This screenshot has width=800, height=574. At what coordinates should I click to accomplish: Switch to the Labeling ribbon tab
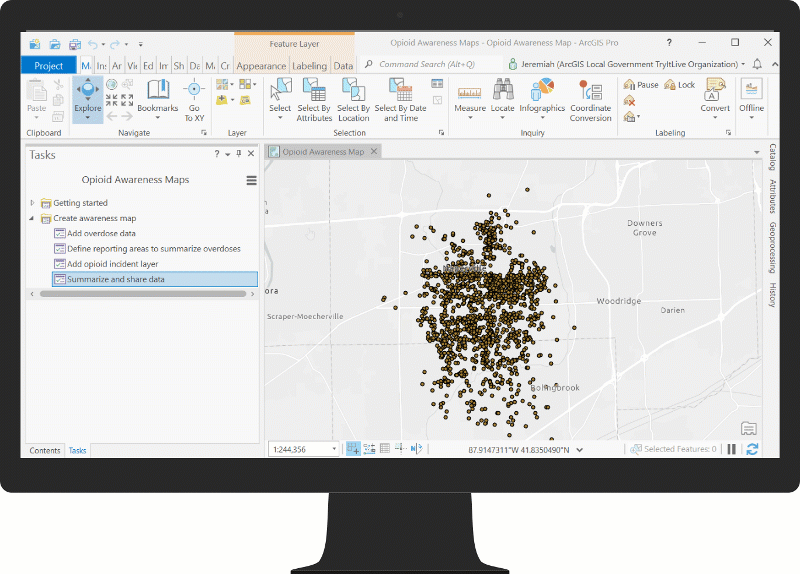(x=309, y=66)
